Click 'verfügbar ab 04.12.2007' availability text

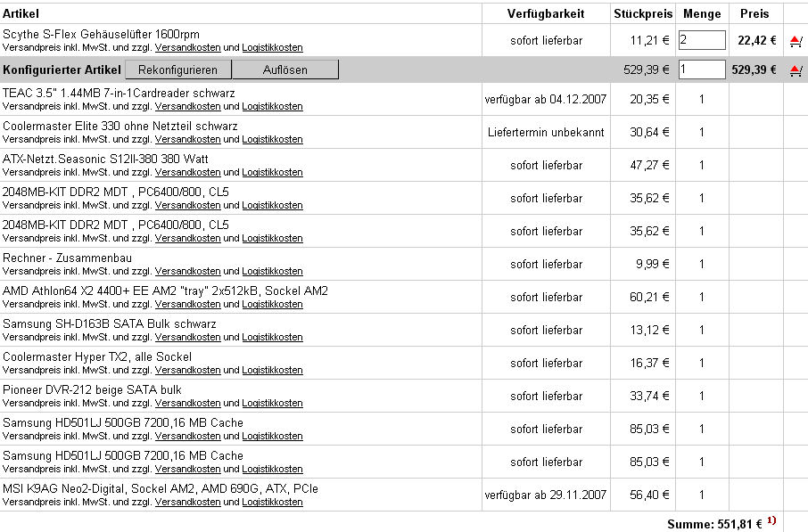546,100
